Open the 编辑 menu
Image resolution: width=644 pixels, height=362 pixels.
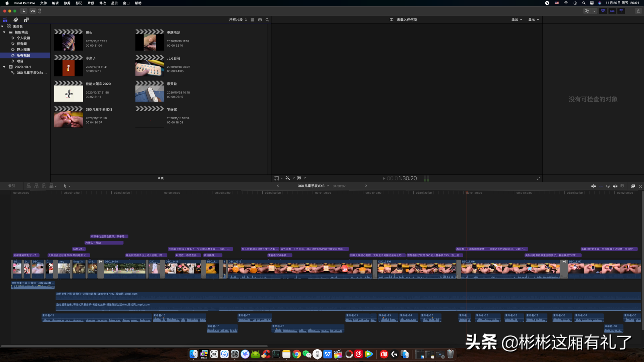[x=55, y=3]
